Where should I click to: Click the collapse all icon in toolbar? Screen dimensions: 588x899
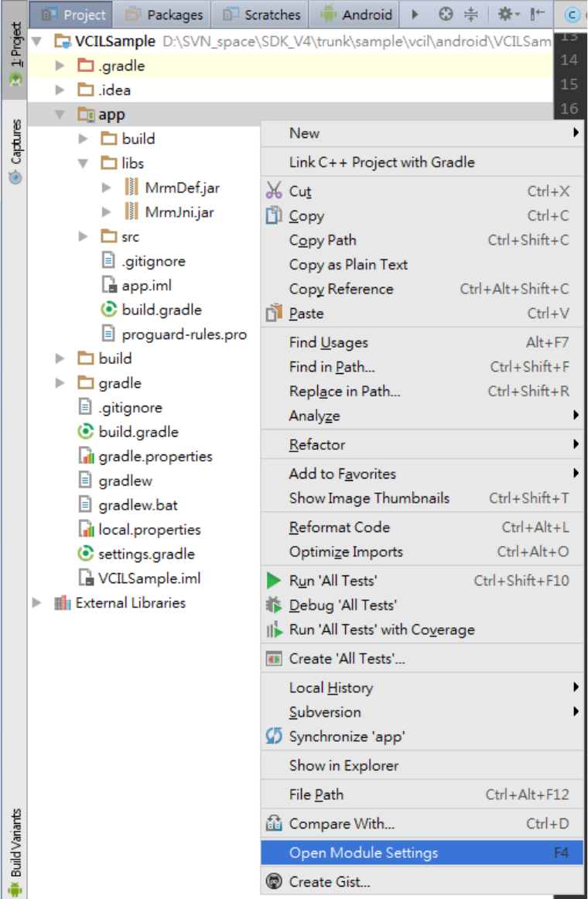470,15
